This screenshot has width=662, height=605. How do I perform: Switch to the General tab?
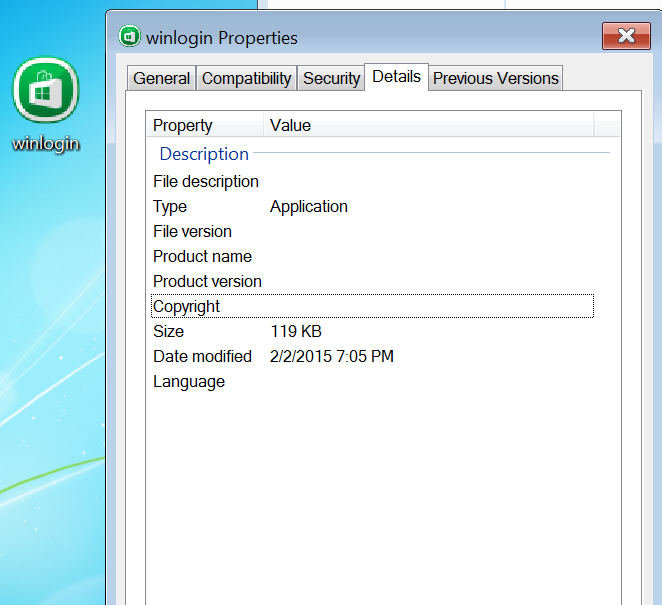coord(161,78)
